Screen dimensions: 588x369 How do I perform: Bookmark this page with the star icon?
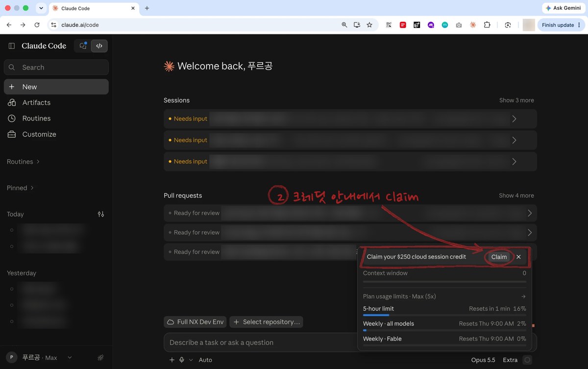[369, 25]
